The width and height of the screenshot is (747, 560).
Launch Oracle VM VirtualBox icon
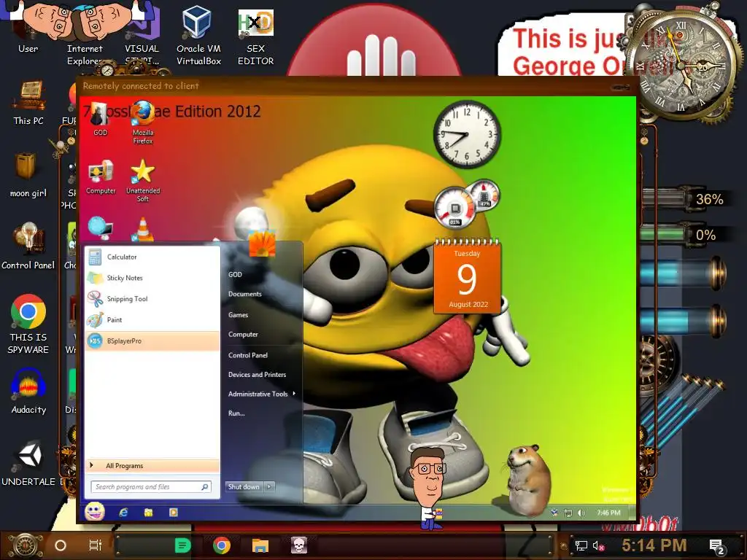coord(198,35)
